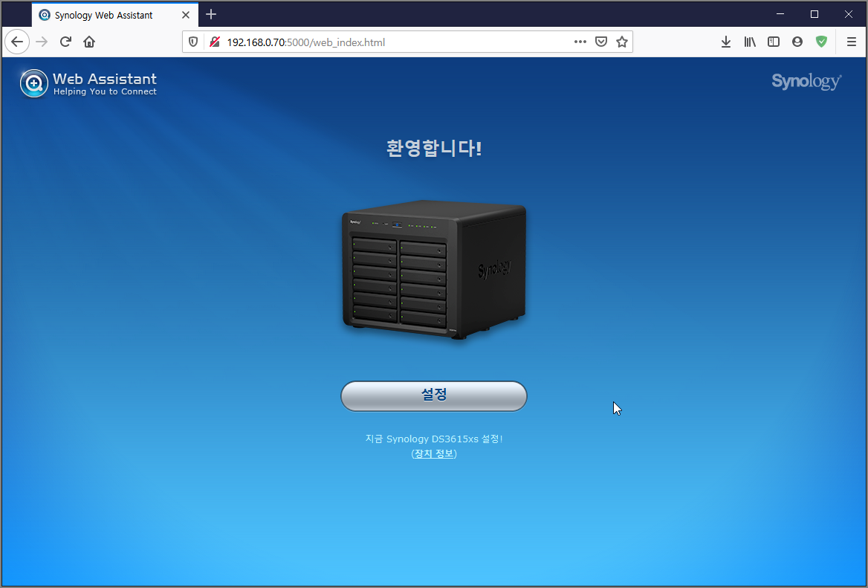Viewport: 868px width, 588px height.
Task: Click the Synology NAS device image
Action: tap(434, 270)
